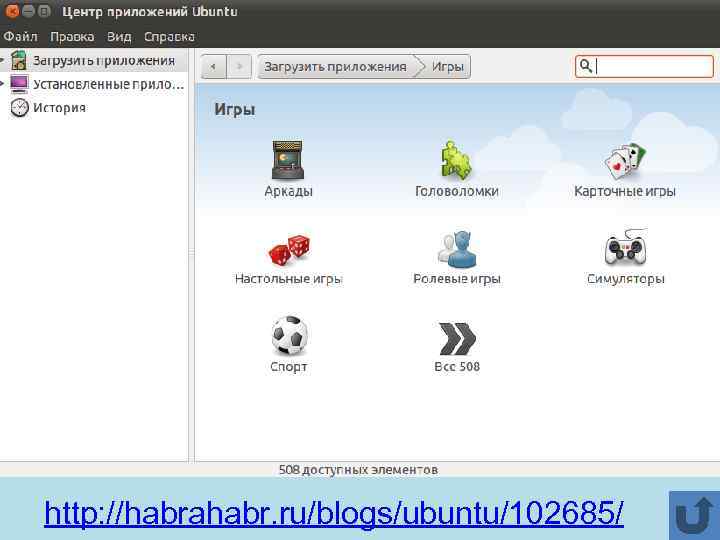Open the Файл menu
This screenshot has height=540, width=720.
(x=21, y=37)
